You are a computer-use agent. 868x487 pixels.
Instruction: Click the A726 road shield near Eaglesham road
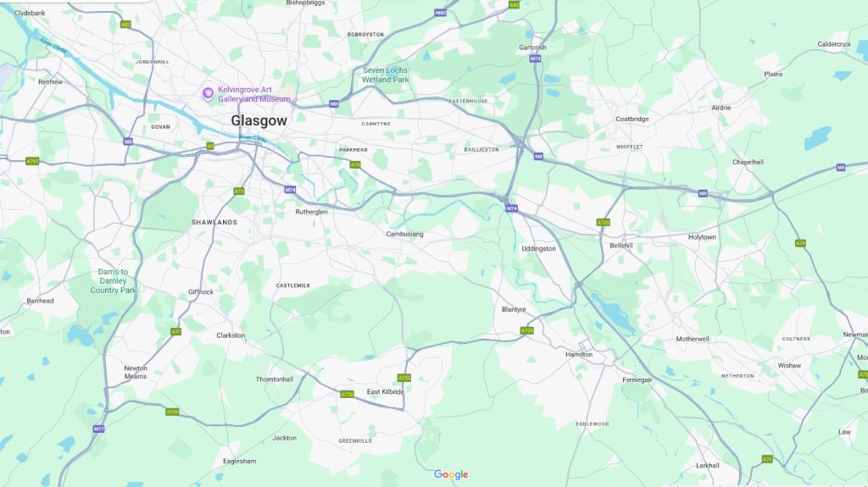tap(173, 412)
